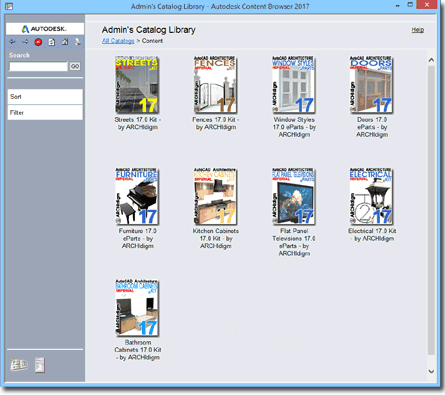The image size is (445, 395).
Task: Go to the Home icon in toolbar
Action: (65, 42)
